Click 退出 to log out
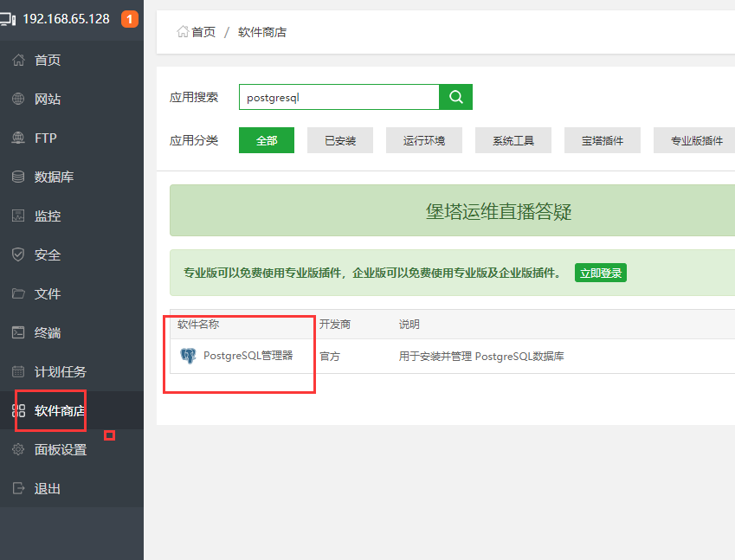Screen dimensions: 735x560 (x=48, y=488)
